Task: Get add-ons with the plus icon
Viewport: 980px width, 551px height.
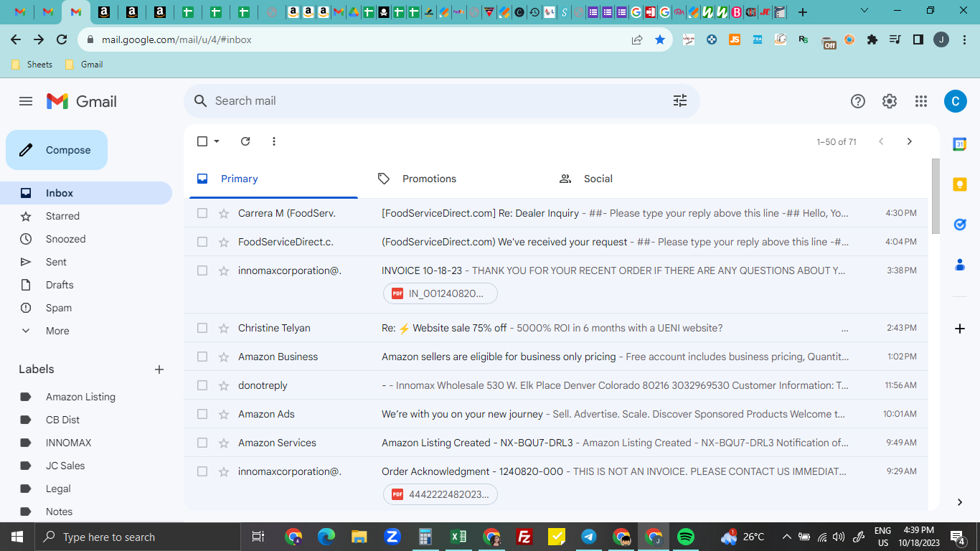Action: 960,329
